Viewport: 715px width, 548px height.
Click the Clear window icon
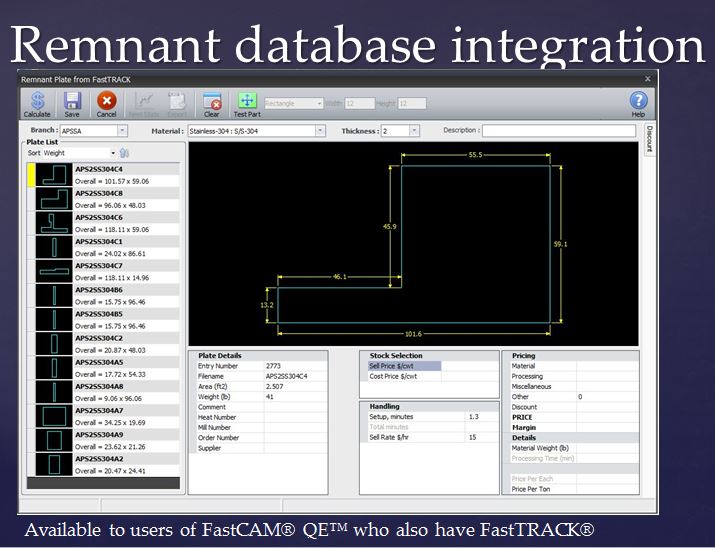(x=212, y=101)
